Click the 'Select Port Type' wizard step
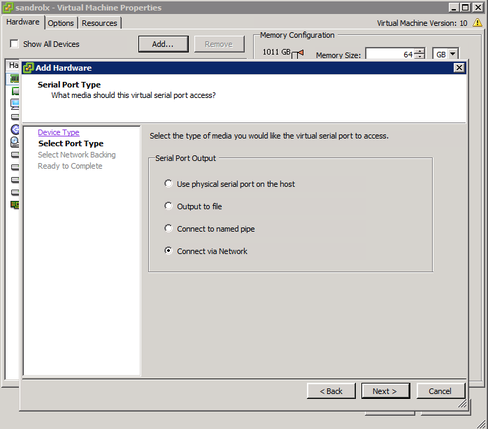Screen dimensions: 488x429 coord(71,144)
